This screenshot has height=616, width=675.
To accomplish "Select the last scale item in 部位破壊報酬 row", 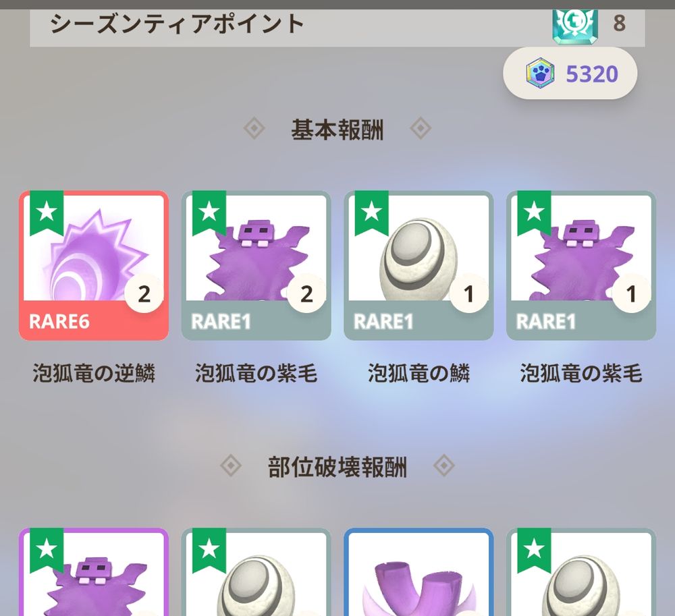I will [581, 572].
